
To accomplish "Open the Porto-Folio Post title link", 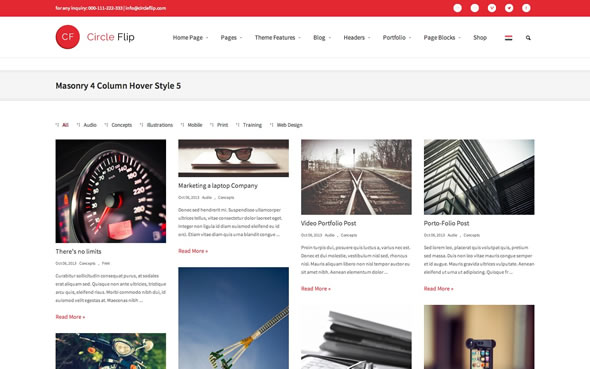I will click(446, 223).
